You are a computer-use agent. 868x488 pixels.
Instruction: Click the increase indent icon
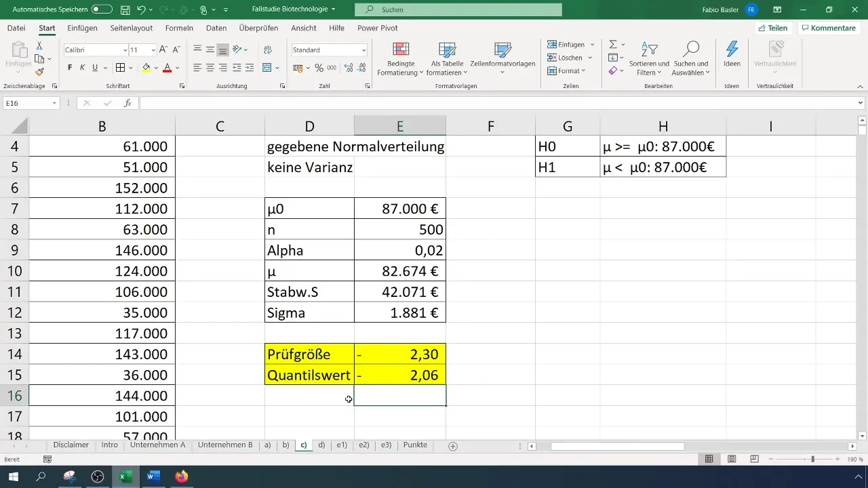point(249,68)
